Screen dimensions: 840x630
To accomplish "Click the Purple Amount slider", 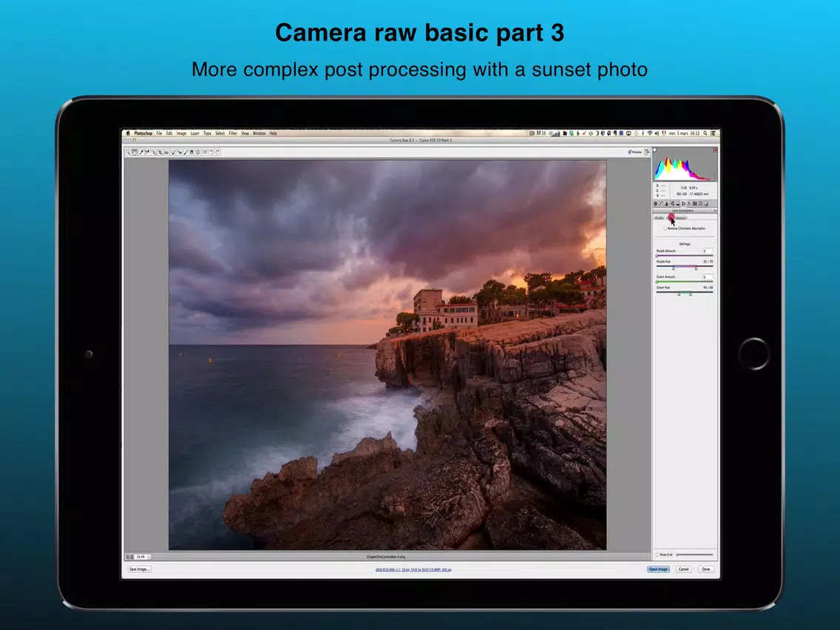I will point(685,256).
